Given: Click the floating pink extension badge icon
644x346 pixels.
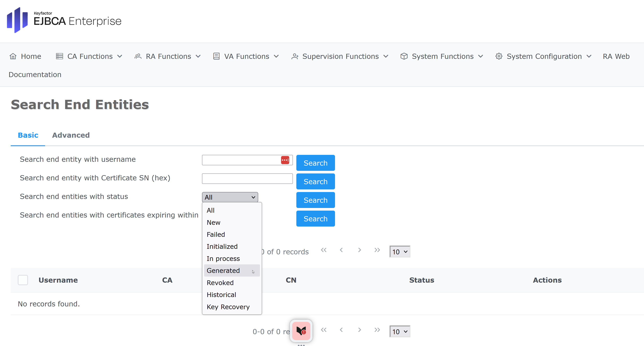Looking at the screenshot, I should pos(301,331).
